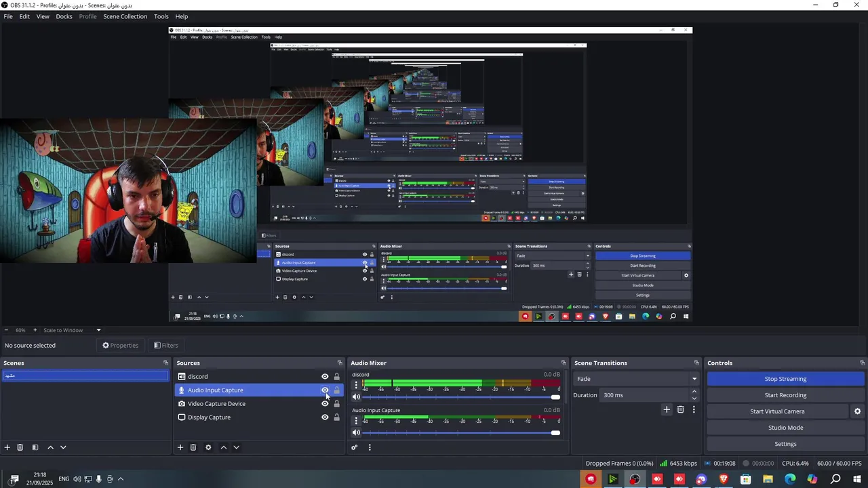Pop out the Audio Mixer dock
868x488 pixels.
coord(564,363)
